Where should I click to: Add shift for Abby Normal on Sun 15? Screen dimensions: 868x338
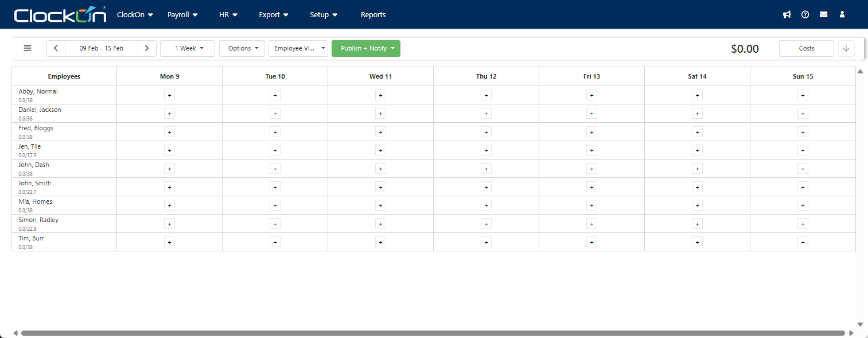click(803, 95)
